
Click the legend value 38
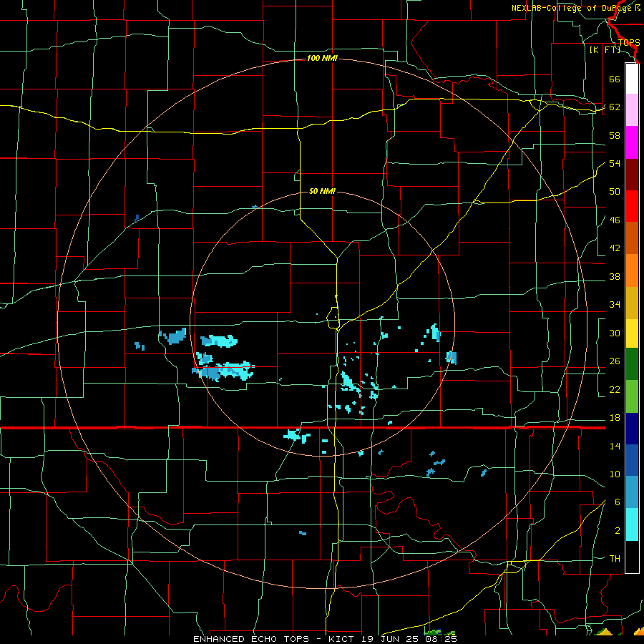(x=615, y=277)
